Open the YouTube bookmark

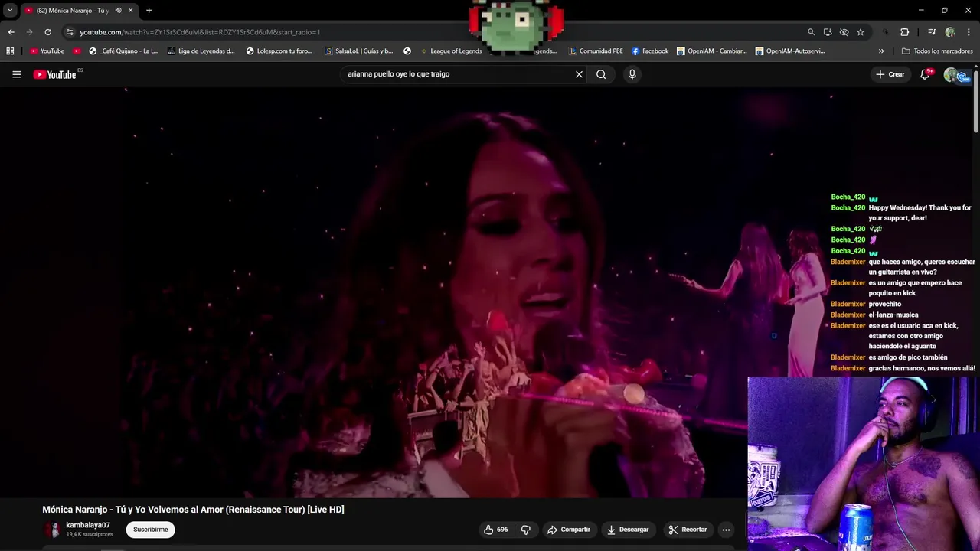click(x=47, y=51)
